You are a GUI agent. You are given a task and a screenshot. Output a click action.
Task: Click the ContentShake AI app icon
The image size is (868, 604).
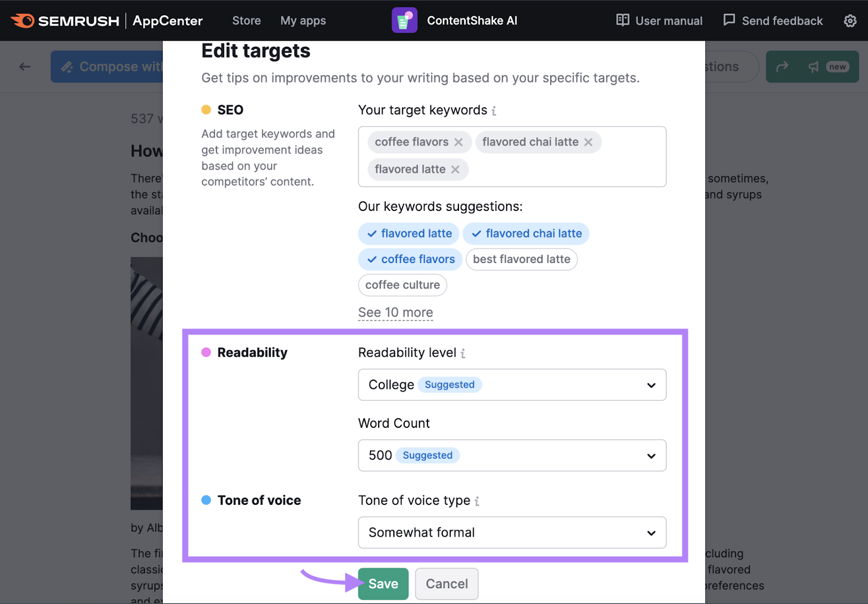pos(404,21)
